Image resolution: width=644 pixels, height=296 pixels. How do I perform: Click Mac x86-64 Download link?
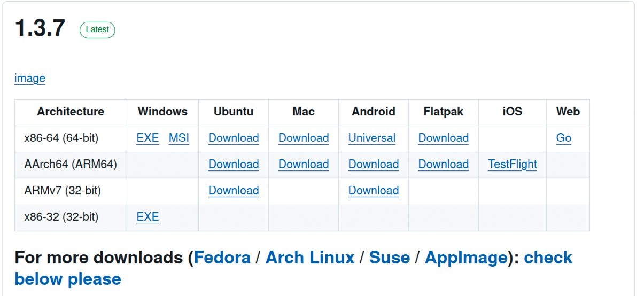pos(304,138)
